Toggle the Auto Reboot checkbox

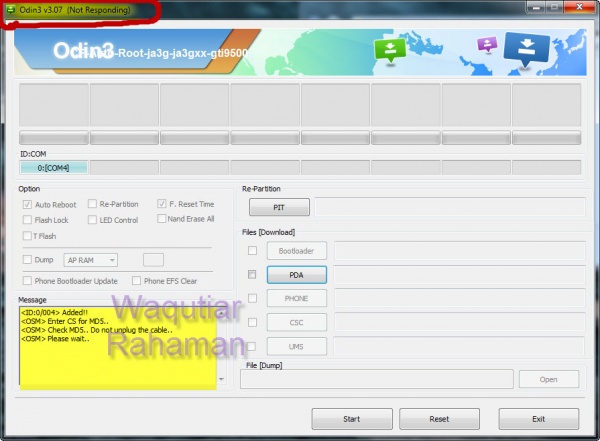point(27,204)
